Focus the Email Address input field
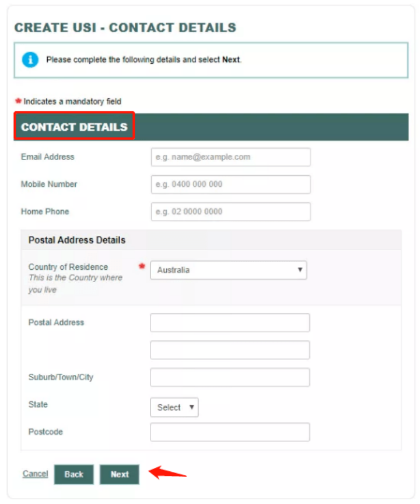This screenshot has width=420, height=504. 230,157
